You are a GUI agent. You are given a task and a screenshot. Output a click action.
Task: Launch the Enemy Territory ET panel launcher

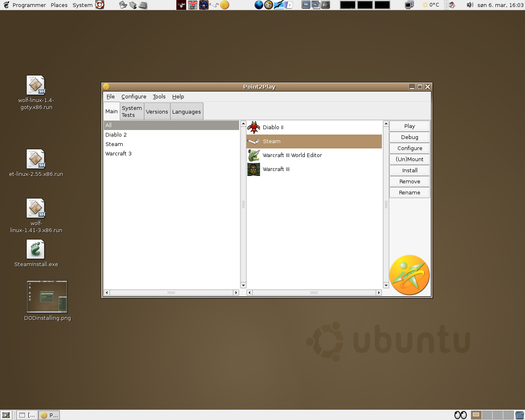(x=192, y=5)
